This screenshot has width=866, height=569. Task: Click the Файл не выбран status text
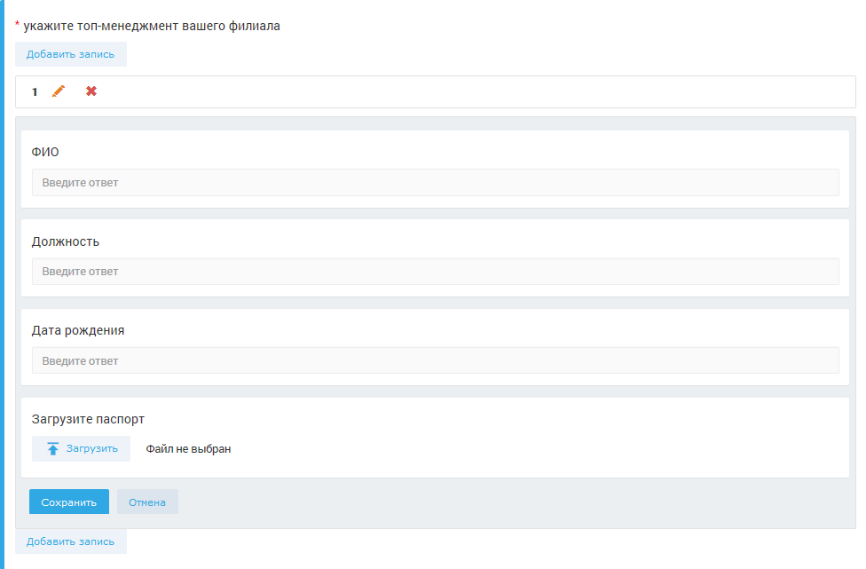(188, 450)
